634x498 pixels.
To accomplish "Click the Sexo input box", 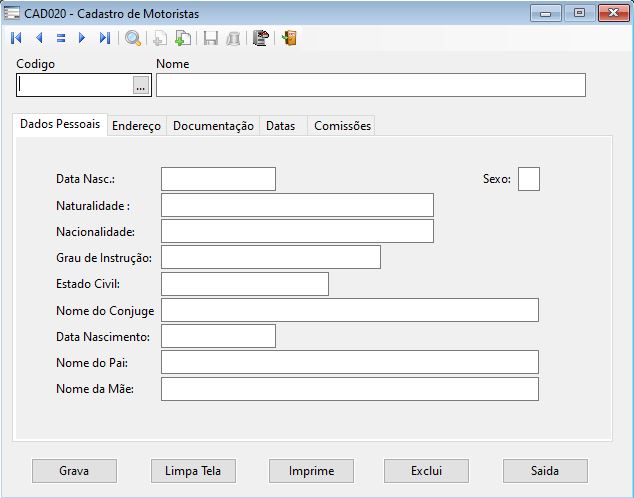I will click(528, 179).
